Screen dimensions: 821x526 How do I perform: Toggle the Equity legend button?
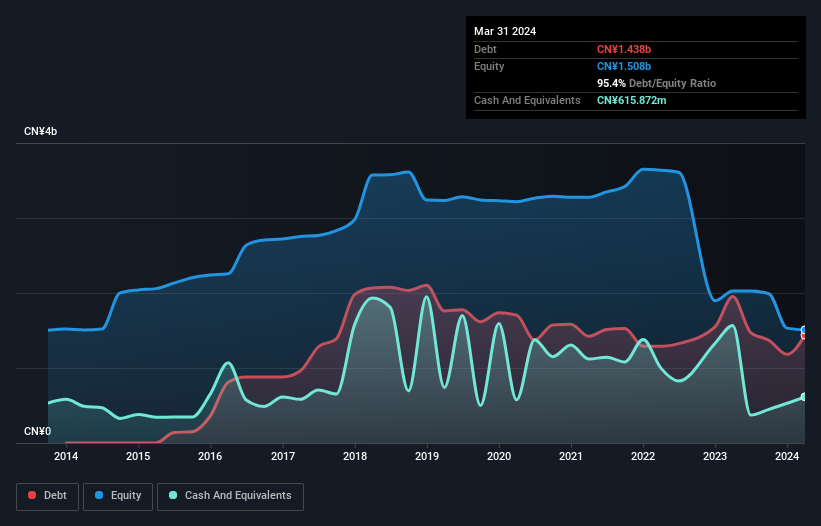pos(118,496)
